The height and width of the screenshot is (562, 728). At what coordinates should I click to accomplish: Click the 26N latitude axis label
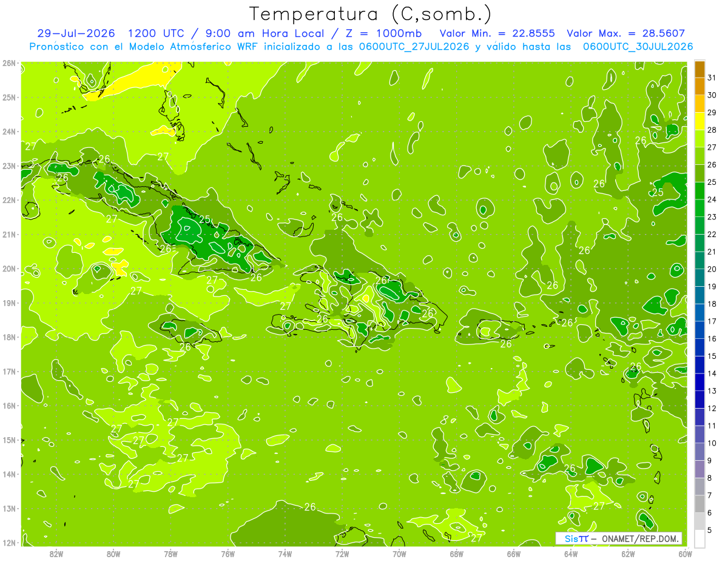[8, 62]
